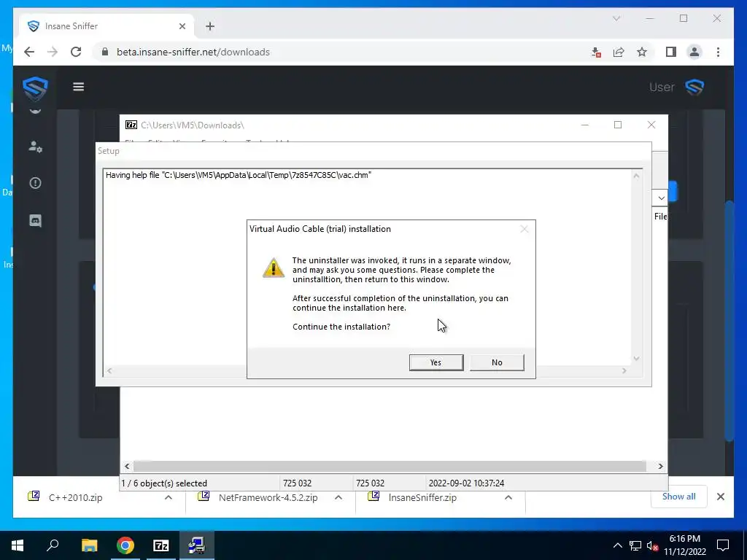Open the alert info sidebar icon
The height and width of the screenshot is (560, 747).
pos(35,183)
